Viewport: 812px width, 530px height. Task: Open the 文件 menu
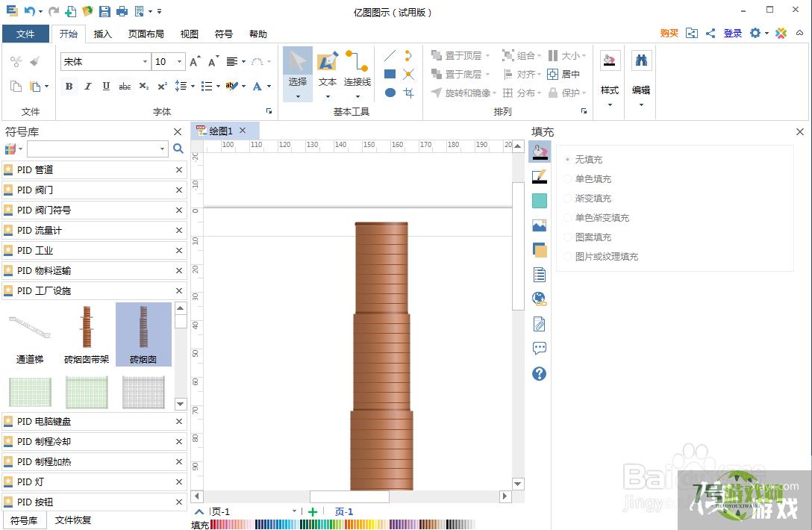click(x=25, y=34)
